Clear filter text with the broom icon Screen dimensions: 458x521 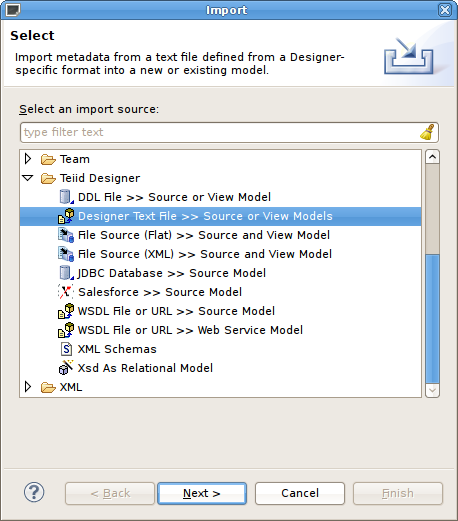click(x=427, y=132)
